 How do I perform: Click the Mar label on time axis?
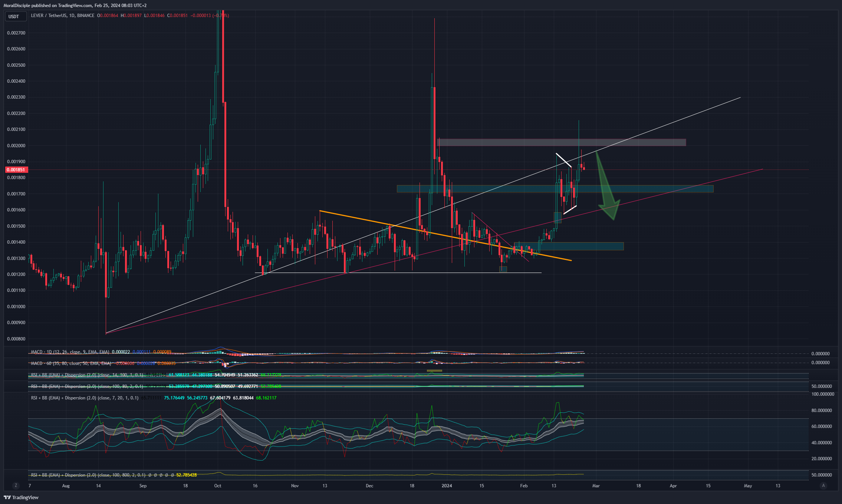596,486
